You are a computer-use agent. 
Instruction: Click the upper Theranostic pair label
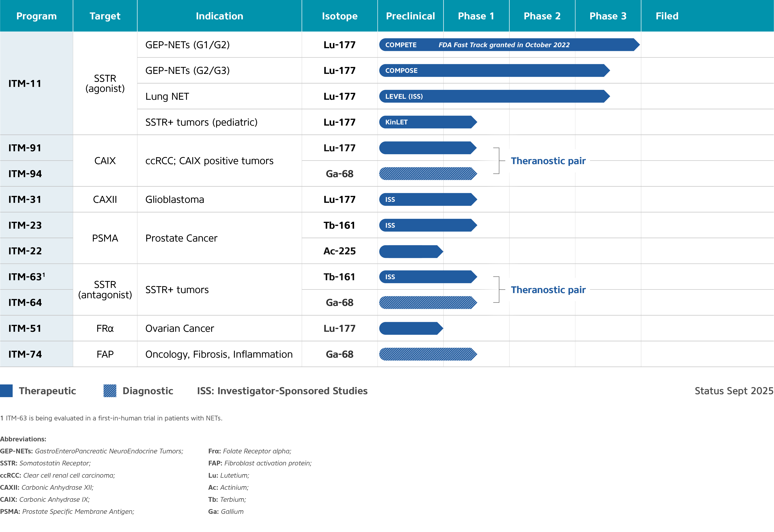click(x=548, y=161)
